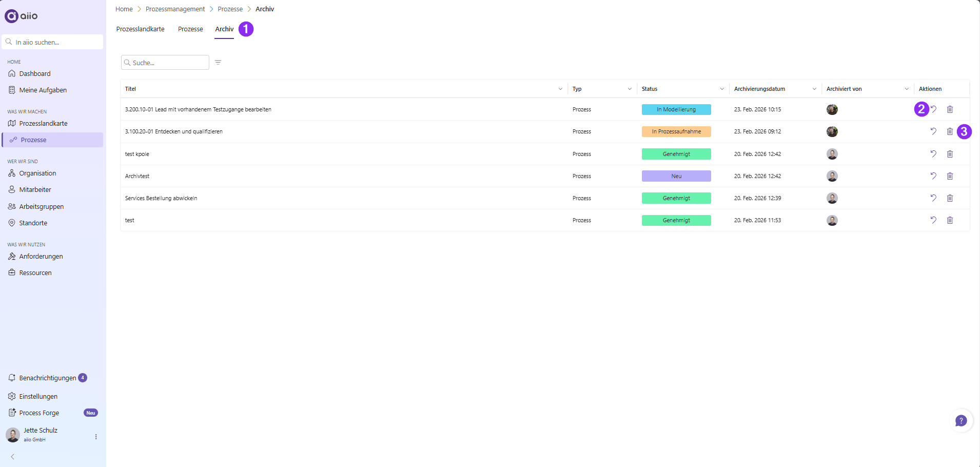Go to Organisation in the sidebar
980x467 pixels.
point(37,173)
